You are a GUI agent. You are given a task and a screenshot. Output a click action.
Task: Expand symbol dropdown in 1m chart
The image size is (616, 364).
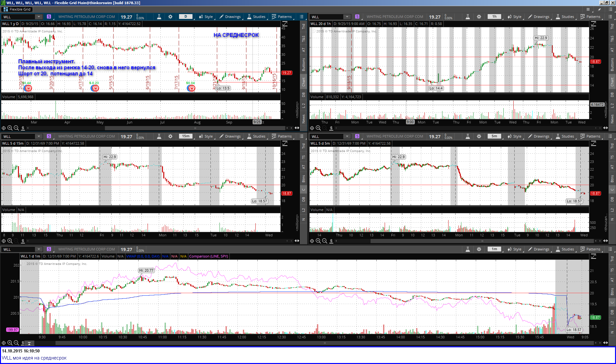tap(38, 249)
